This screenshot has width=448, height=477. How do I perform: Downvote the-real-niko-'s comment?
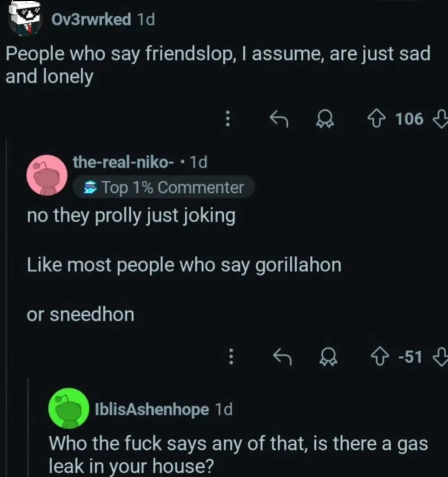point(441,357)
